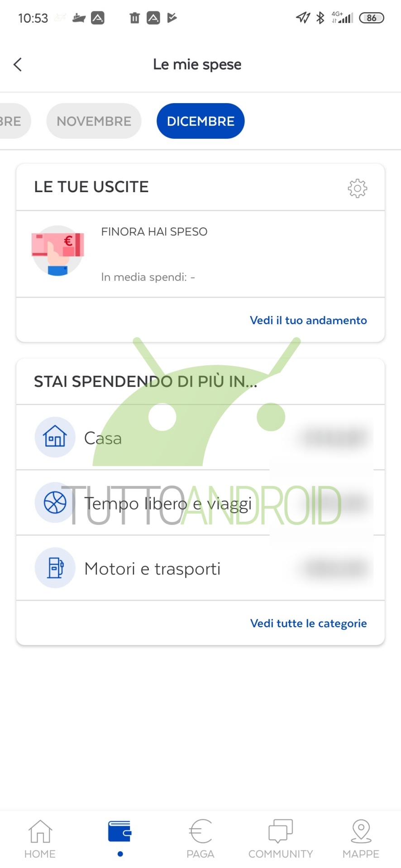Open the Vedi tutte le categorie link

[x=308, y=623]
